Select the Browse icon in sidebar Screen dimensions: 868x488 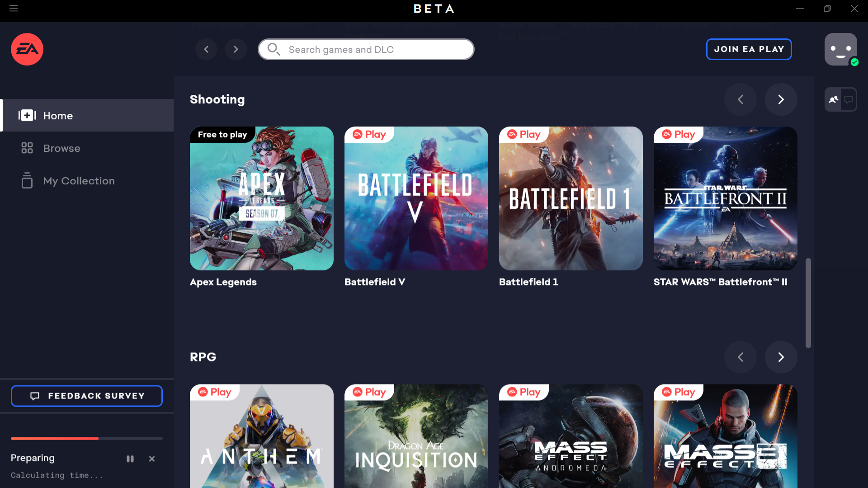point(27,148)
